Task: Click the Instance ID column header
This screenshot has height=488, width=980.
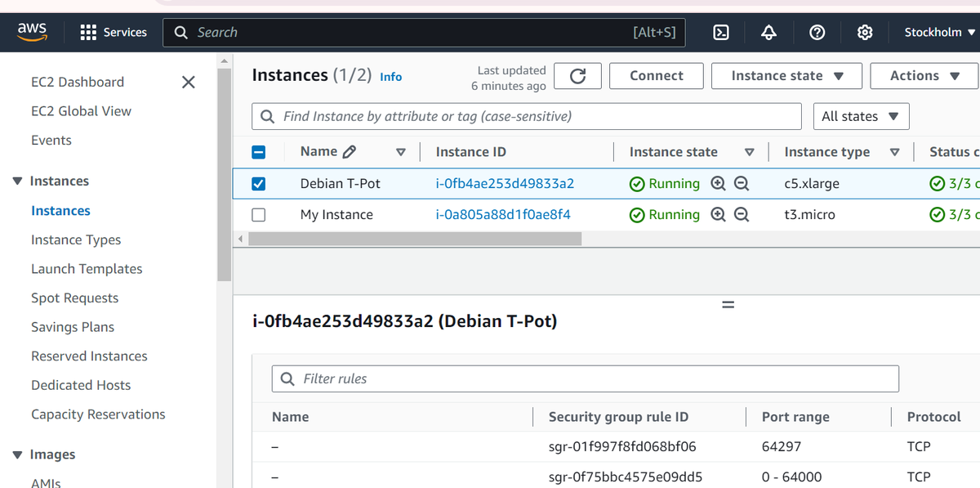Action: click(471, 152)
